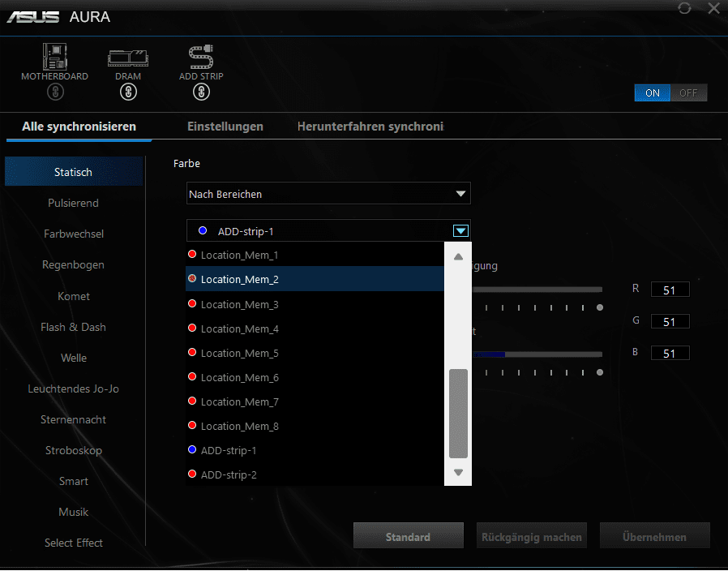Expand the Nach Bereichen dropdown
Viewport: 728px width, 571px height.
coord(328,193)
